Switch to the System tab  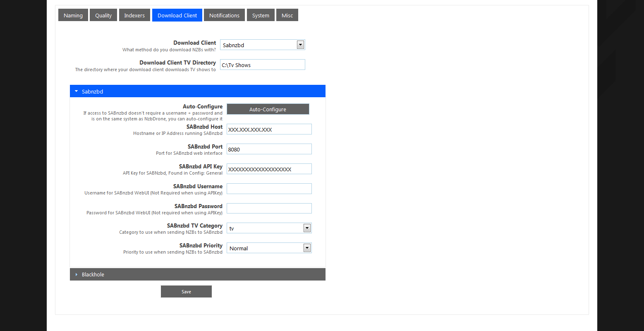point(261,15)
